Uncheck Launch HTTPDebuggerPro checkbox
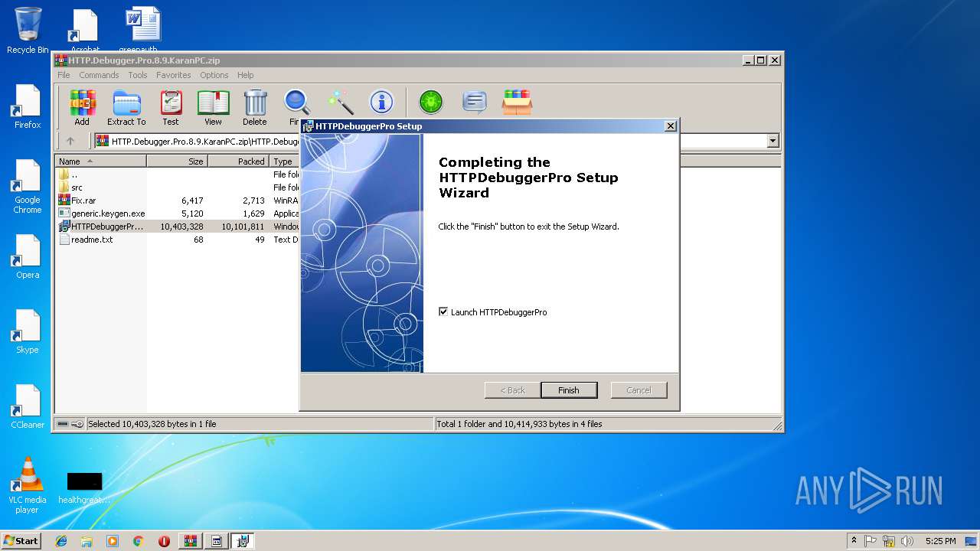The width and height of the screenshot is (980, 551). [x=443, y=312]
